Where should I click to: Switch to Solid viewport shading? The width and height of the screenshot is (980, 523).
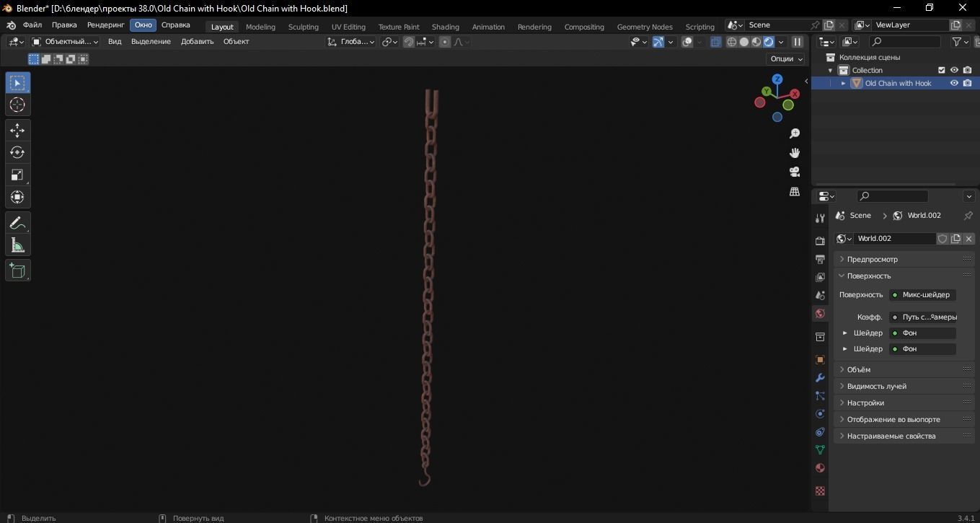[744, 42]
